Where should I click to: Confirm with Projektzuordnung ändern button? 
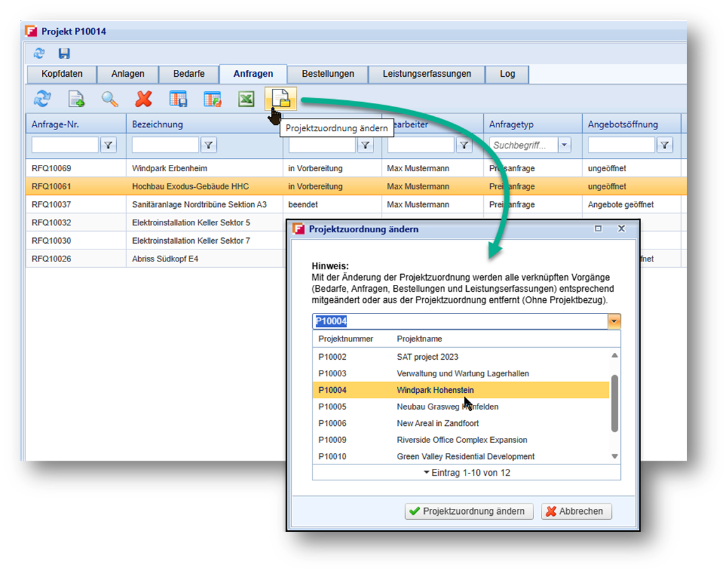469,511
